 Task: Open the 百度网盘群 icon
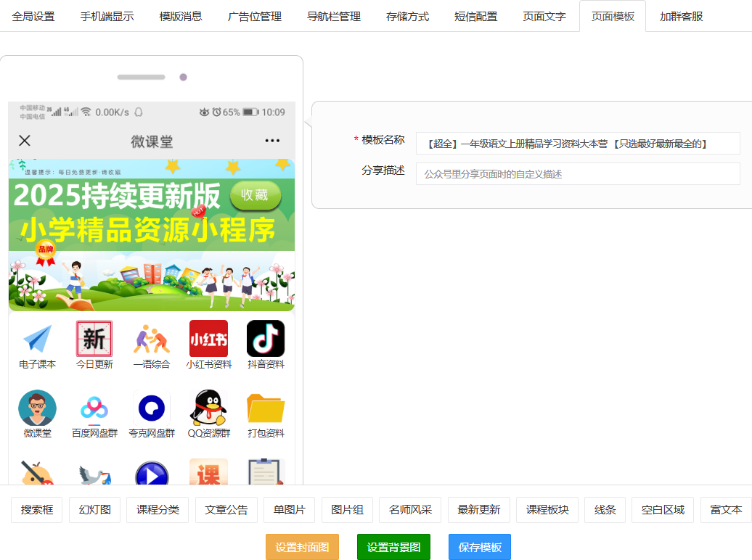coord(94,408)
